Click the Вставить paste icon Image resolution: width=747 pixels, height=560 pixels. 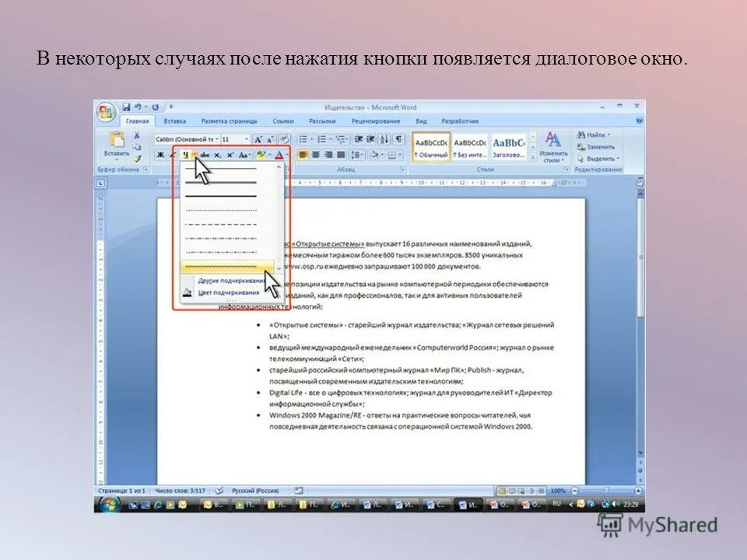tap(116, 139)
